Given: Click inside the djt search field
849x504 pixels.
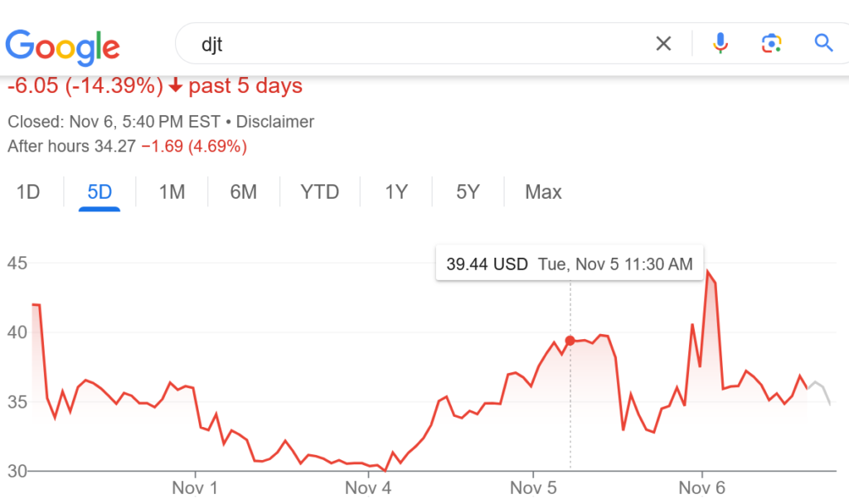Looking at the screenshot, I should coord(415,44).
